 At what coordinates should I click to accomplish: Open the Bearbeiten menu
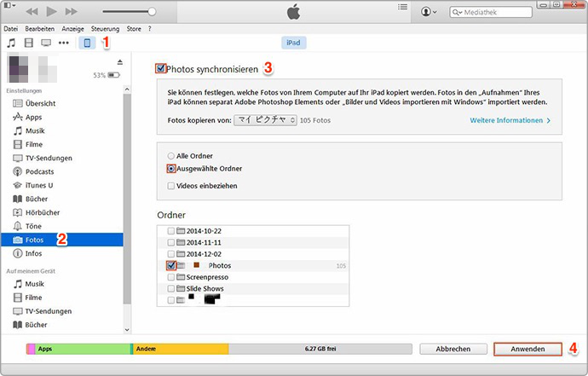pyautogui.click(x=40, y=28)
